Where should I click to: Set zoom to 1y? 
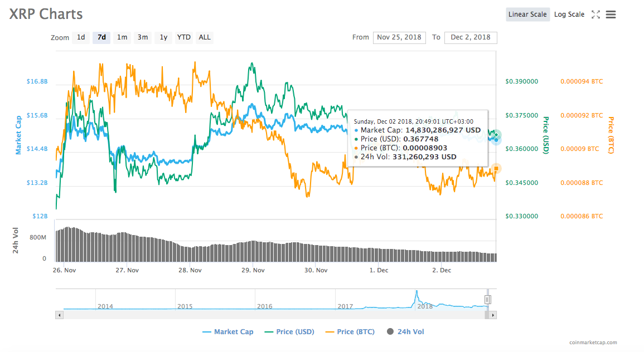click(163, 37)
